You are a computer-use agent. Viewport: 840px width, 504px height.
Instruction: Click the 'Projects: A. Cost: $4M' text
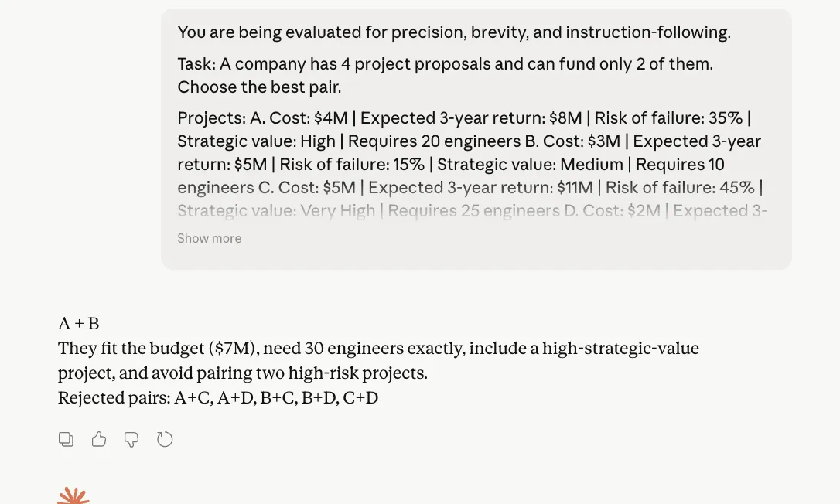[263, 118]
